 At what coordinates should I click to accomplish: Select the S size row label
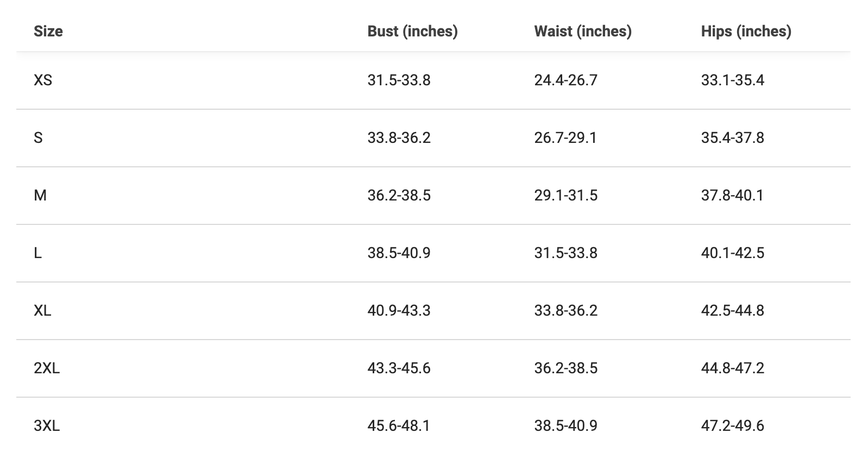[x=38, y=138]
